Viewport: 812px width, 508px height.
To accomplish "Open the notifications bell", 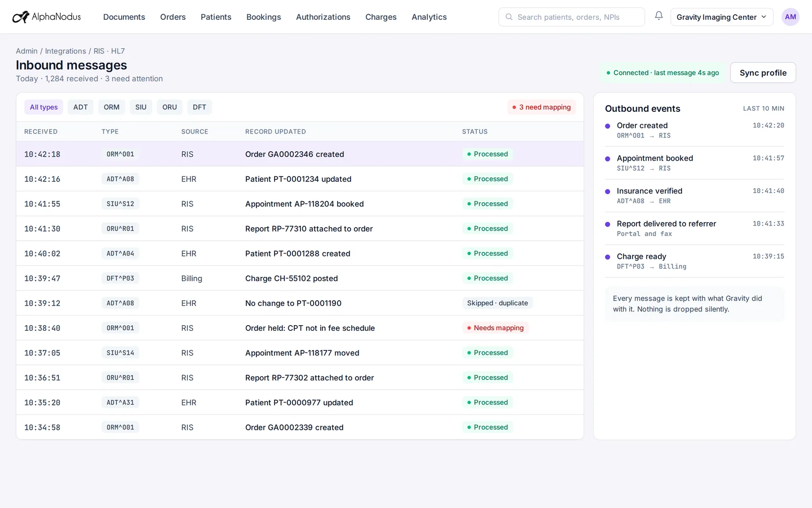I will tap(659, 16).
